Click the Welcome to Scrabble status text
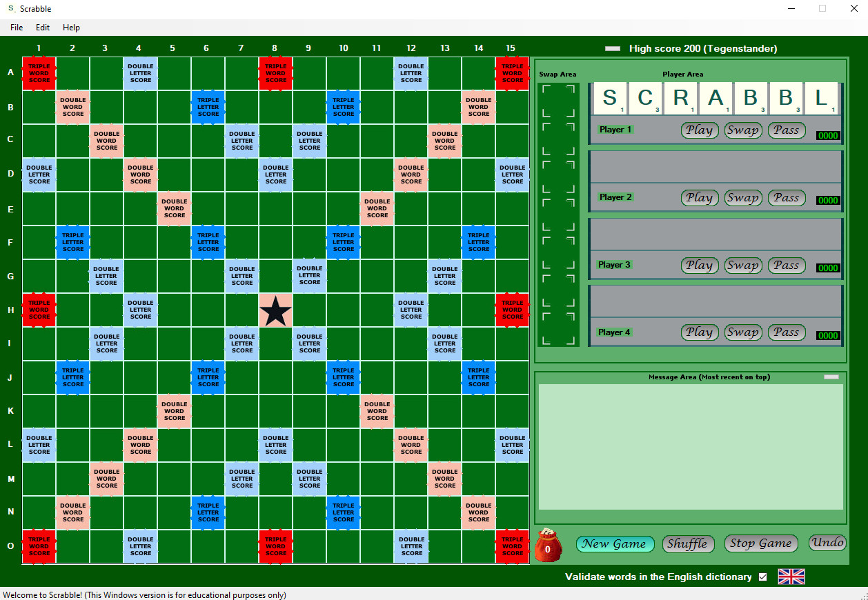 pos(144,594)
